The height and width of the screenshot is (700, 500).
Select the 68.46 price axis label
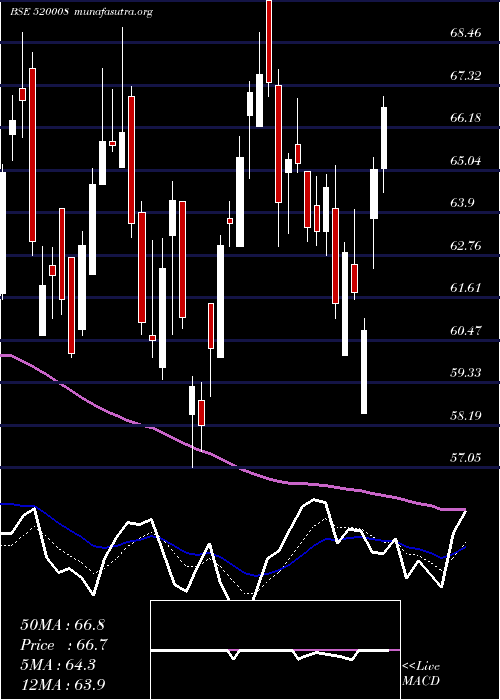click(x=466, y=33)
